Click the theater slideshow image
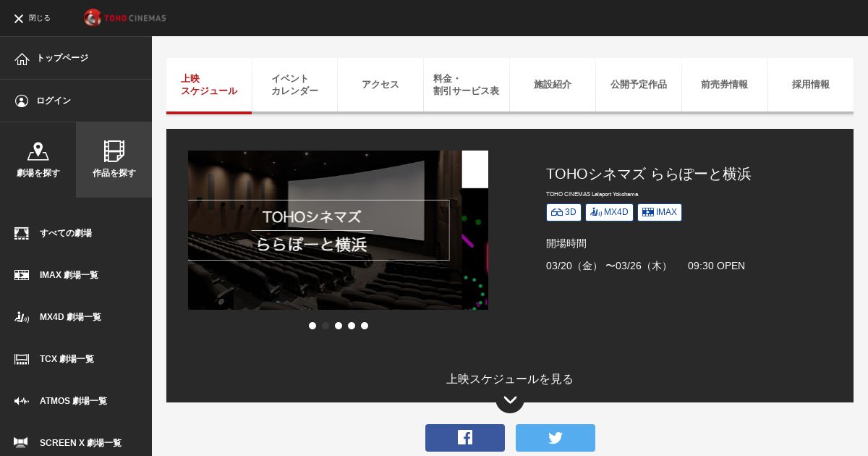The height and width of the screenshot is (456, 868). coord(325,230)
